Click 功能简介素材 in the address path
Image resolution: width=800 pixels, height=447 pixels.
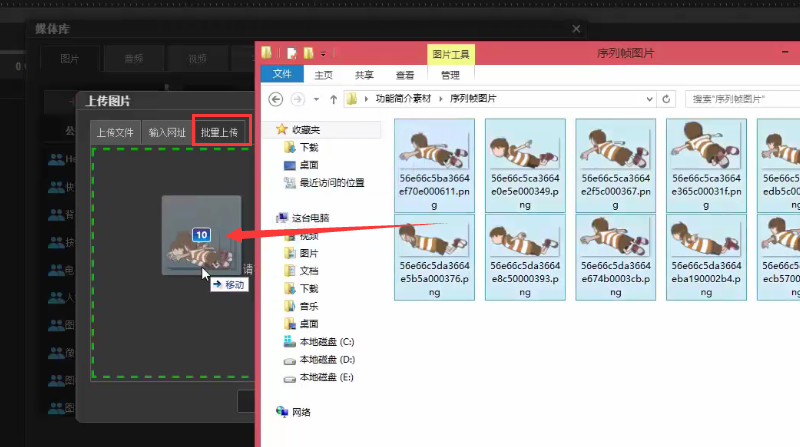click(403, 98)
